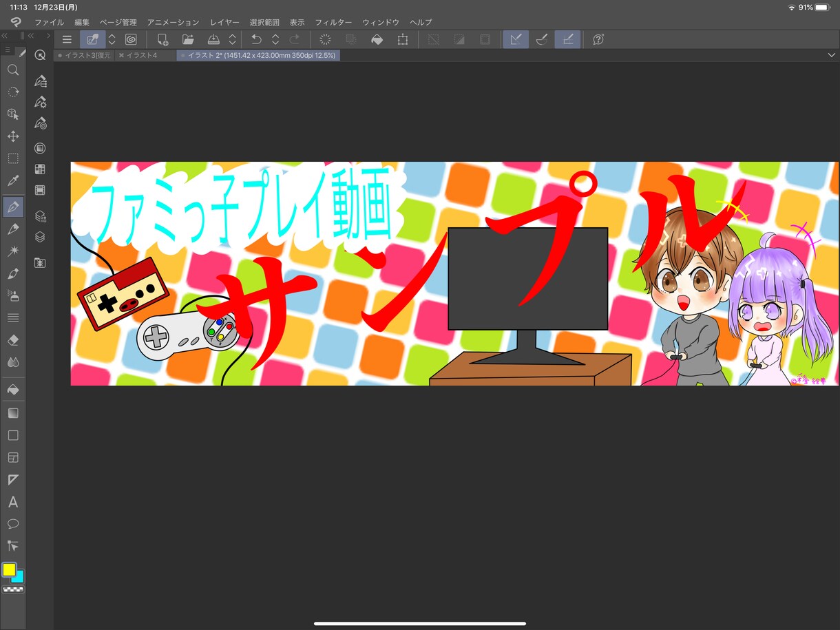Toggle Snap to Grid button
The height and width of the screenshot is (630, 840).
tap(568, 39)
